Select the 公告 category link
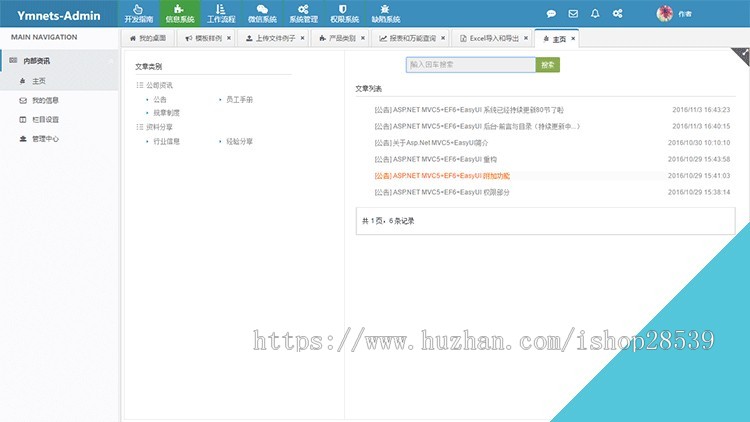Screen dimensions: 750x422 click(160, 100)
